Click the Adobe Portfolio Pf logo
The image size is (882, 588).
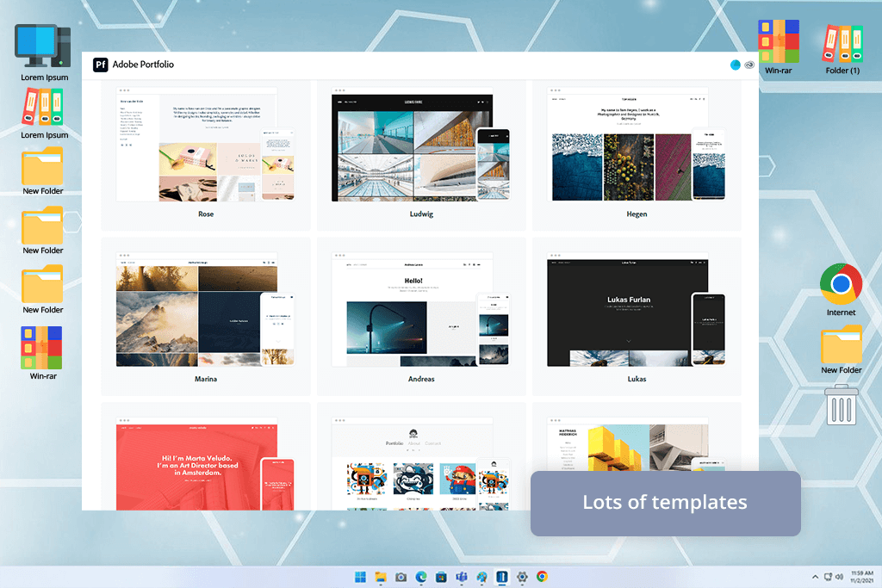tap(100, 65)
